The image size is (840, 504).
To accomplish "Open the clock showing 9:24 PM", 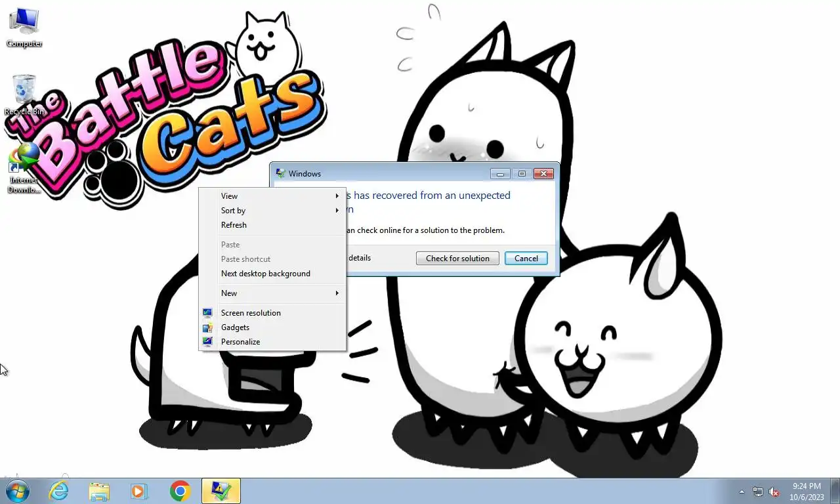I will click(x=807, y=492).
